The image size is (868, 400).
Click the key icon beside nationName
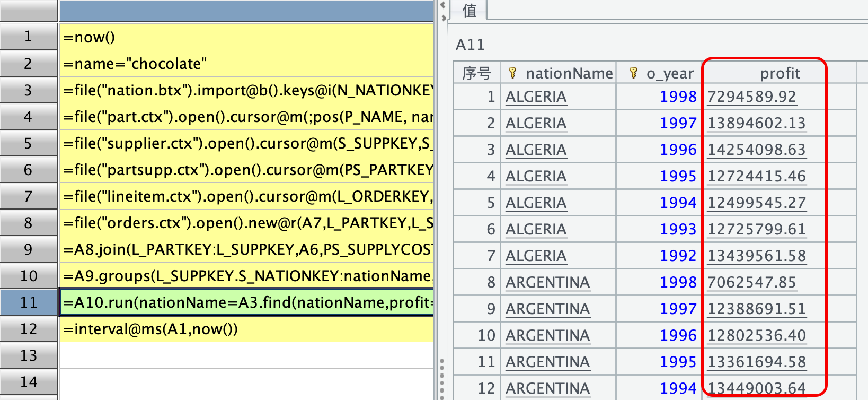click(512, 73)
